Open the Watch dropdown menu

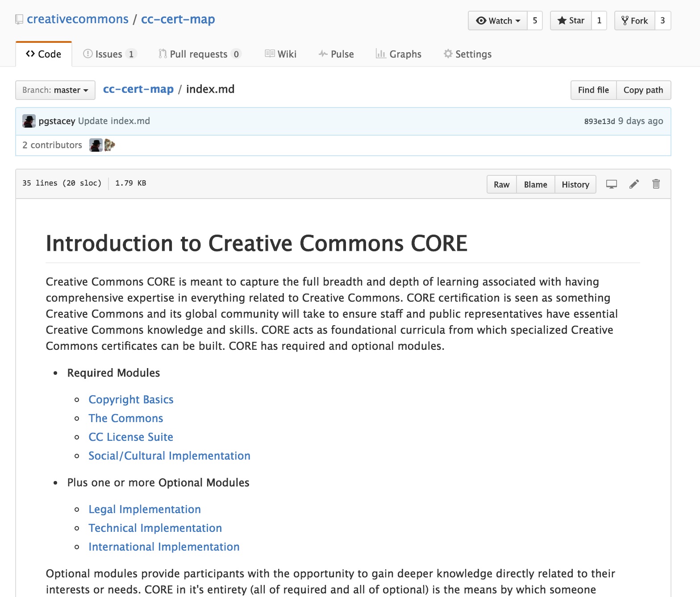[x=498, y=21]
